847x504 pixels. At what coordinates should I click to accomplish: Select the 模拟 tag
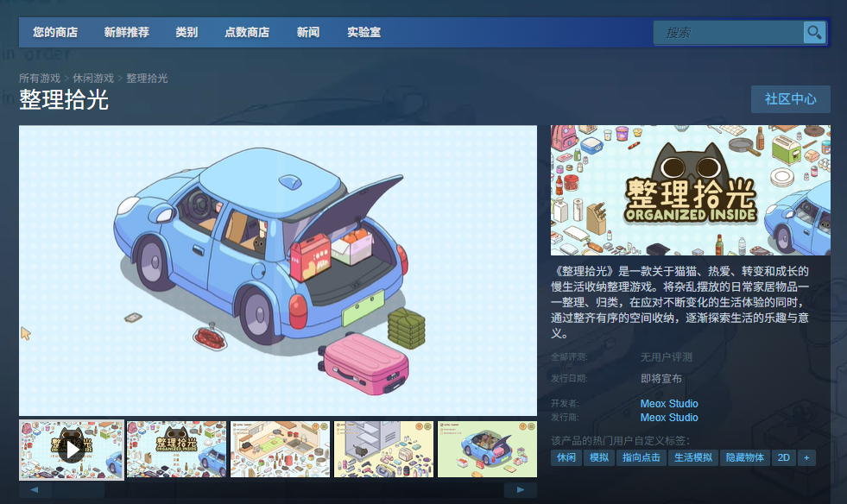coord(599,457)
